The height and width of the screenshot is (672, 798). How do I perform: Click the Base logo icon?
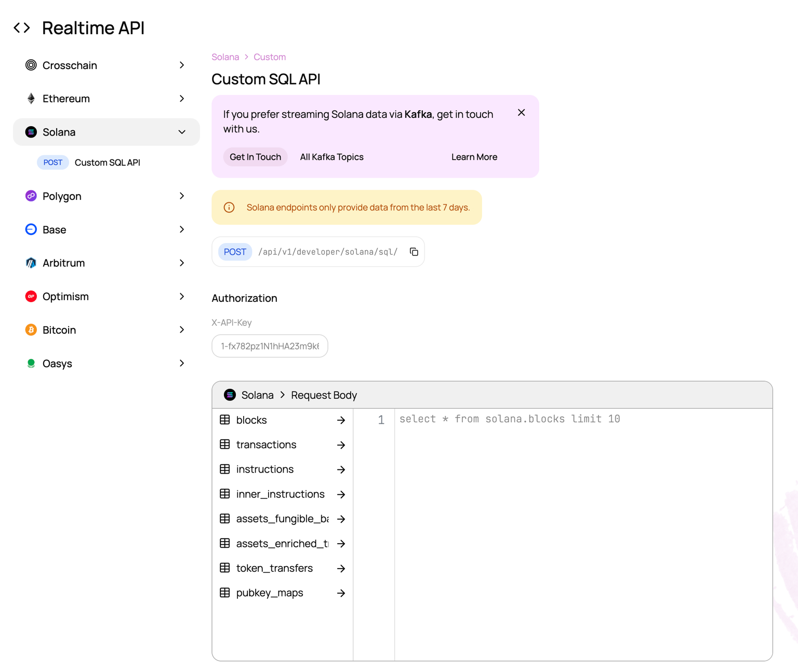tap(31, 230)
